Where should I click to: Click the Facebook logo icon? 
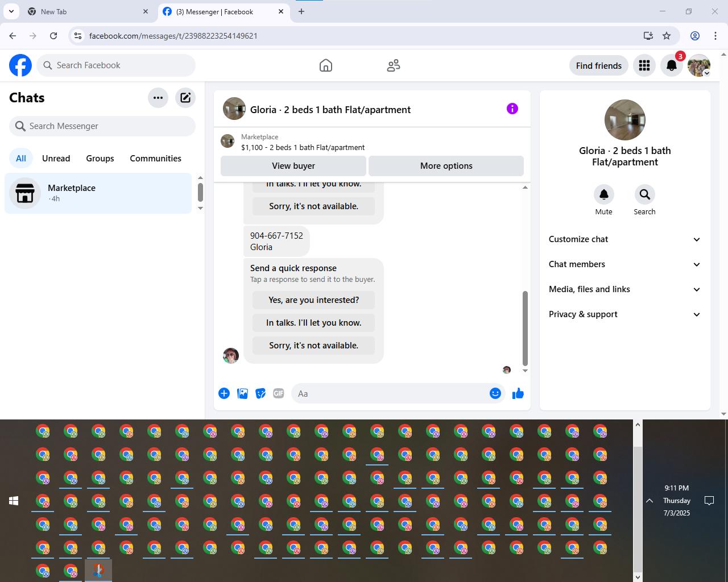(20, 65)
